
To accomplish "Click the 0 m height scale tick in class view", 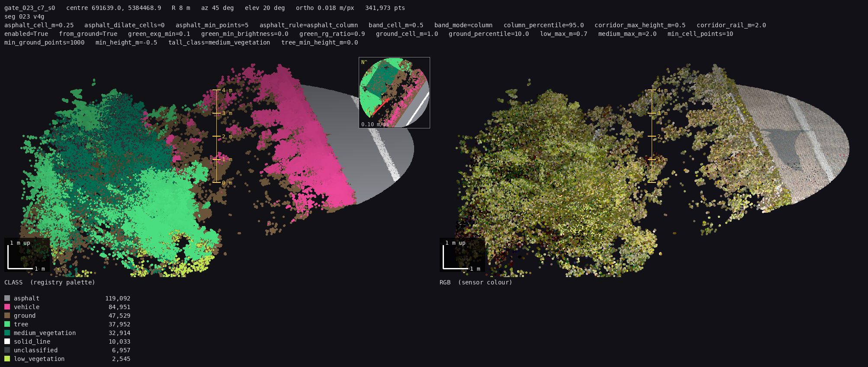I will click(222, 183).
